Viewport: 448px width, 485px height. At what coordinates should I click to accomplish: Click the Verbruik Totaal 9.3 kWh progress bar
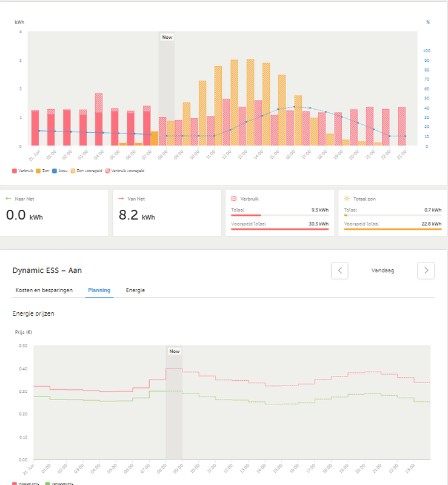pos(279,215)
